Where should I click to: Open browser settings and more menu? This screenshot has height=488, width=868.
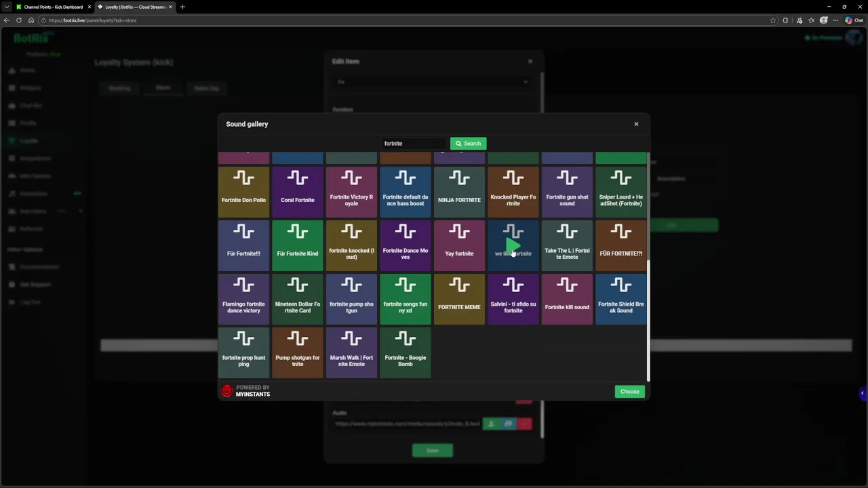pos(835,20)
